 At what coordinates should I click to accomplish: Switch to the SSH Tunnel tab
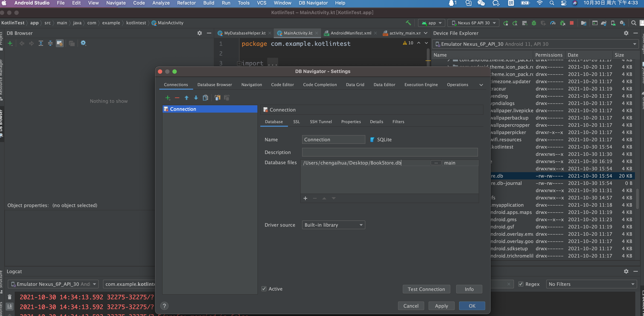(321, 122)
